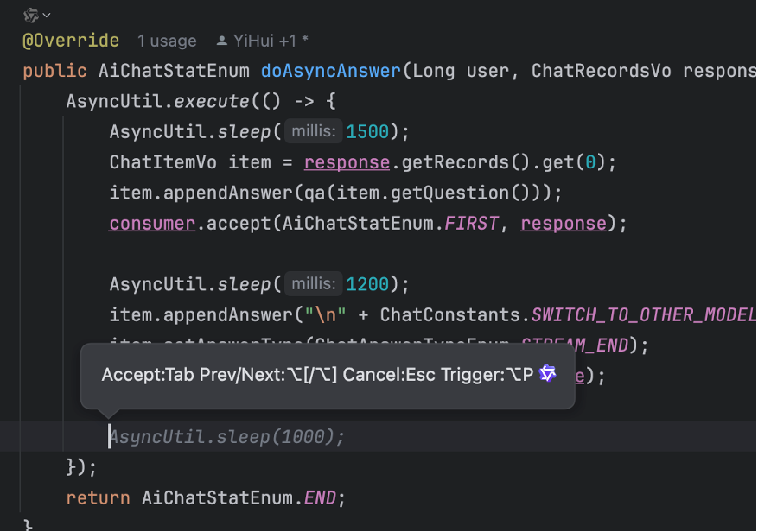Click the END enum constant in return statement
Image resolution: width=758 pixels, height=532 pixels.
[x=320, y=498]
